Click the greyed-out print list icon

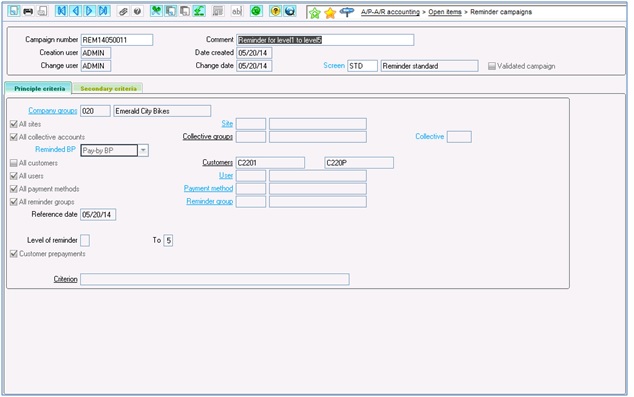tap(42, 11)
